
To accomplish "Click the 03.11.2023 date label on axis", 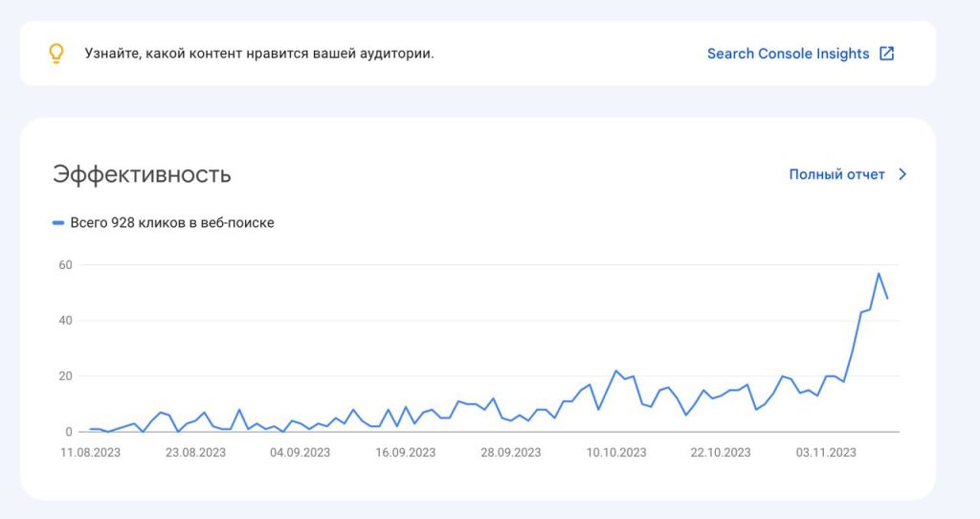I will click(826, 453).
